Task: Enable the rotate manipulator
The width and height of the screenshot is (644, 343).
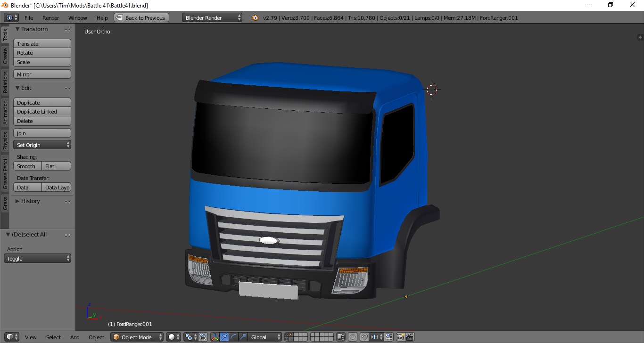Action: [233, 337]
